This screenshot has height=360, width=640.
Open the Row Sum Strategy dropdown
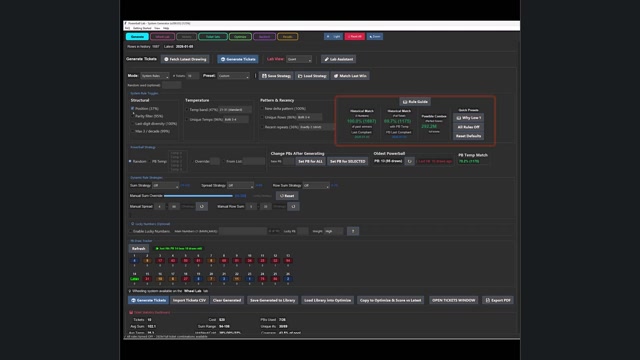[x=316, y=185]
